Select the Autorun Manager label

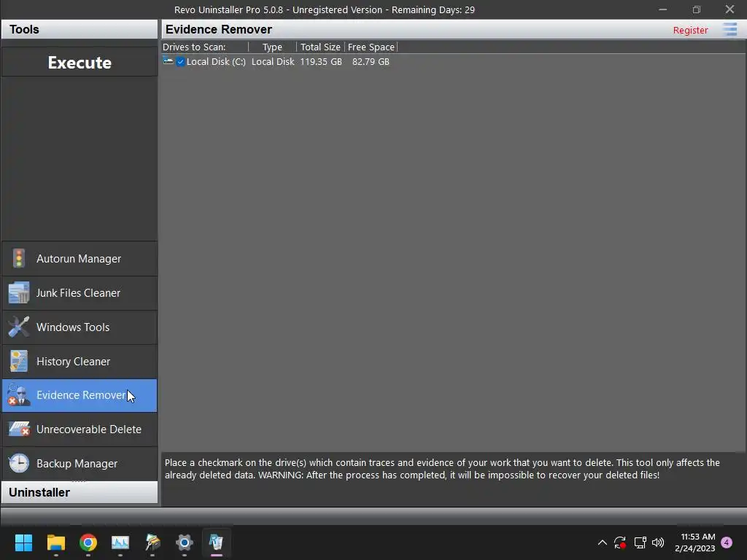(79, 259)
